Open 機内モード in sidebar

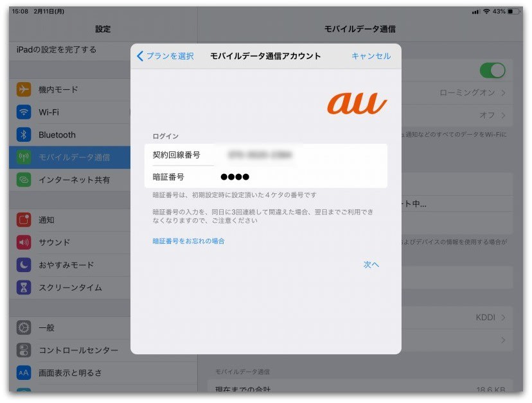(x=69, y=89)
